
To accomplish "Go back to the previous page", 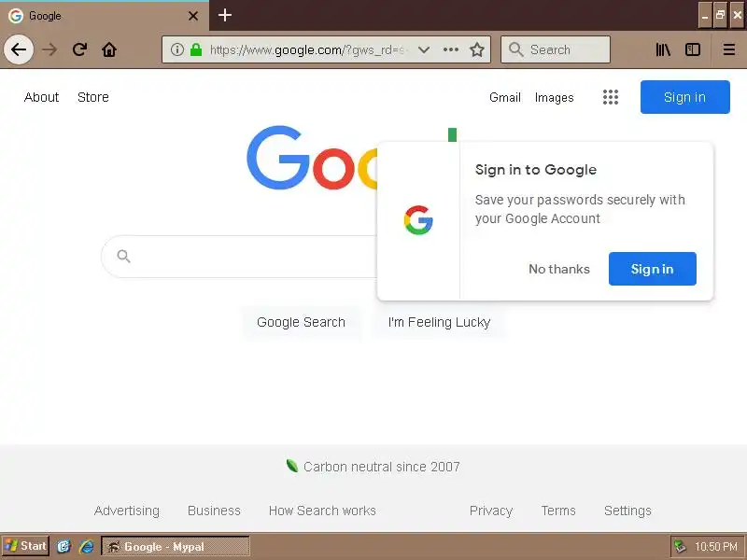I will 19,49.
